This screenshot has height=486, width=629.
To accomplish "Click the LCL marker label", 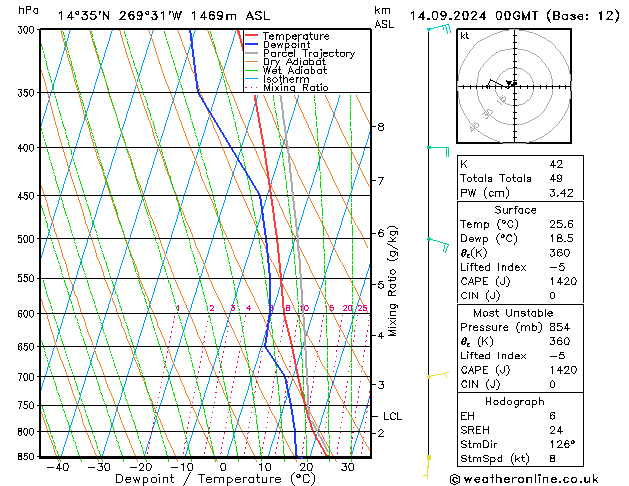I will [x=392, y=417].
